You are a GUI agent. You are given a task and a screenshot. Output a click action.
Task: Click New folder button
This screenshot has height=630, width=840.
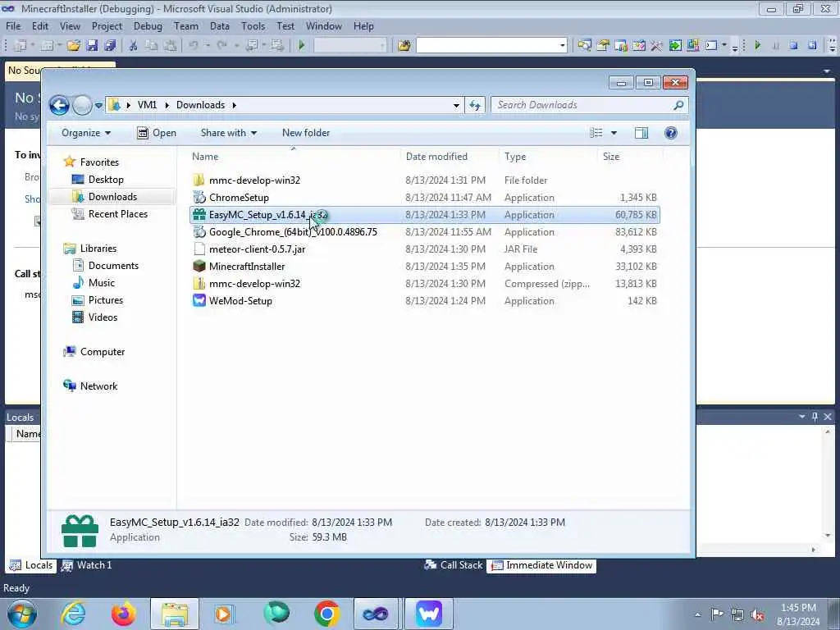click(x=306, y=133)
